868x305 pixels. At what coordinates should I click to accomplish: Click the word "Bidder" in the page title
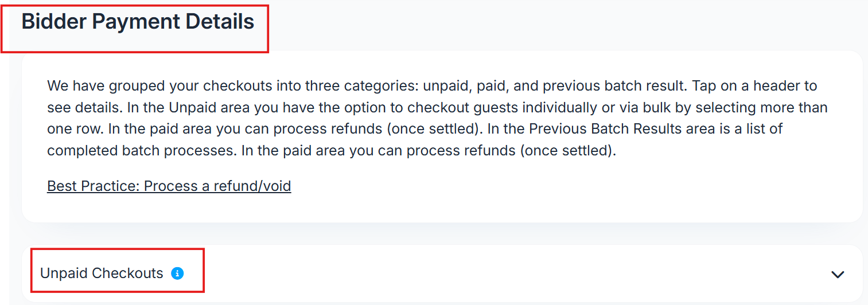point(54,22)
